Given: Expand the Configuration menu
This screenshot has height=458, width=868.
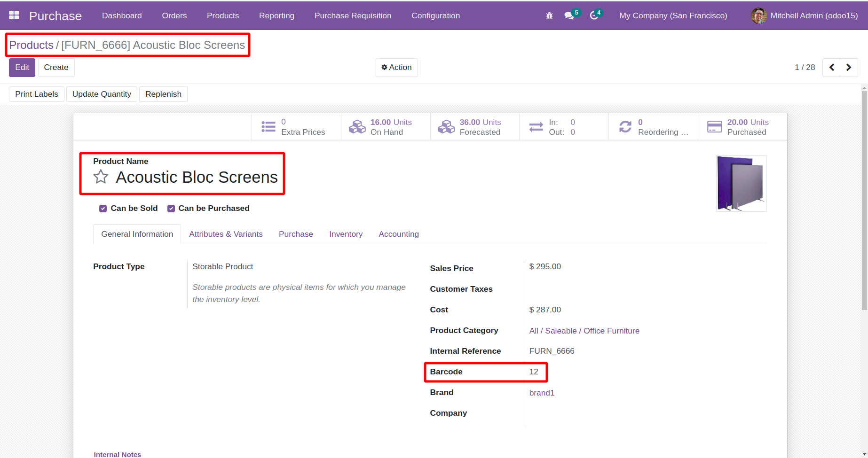Looking at the screenshot, I should [x=435, y=16].
